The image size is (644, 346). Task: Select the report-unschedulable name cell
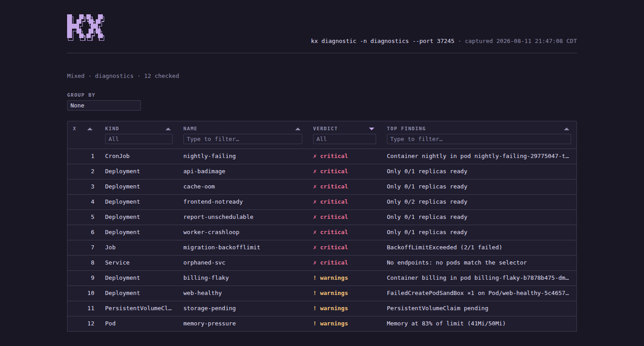(x=218, y=217)
